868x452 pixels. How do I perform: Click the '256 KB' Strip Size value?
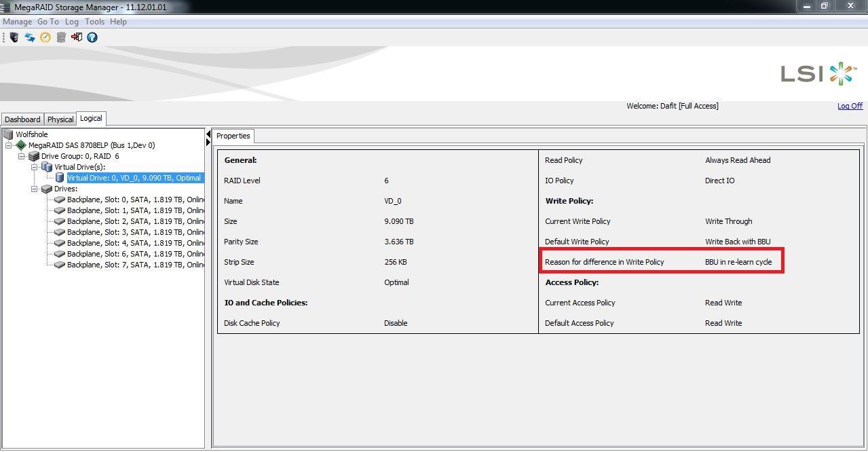pos(396,262)
